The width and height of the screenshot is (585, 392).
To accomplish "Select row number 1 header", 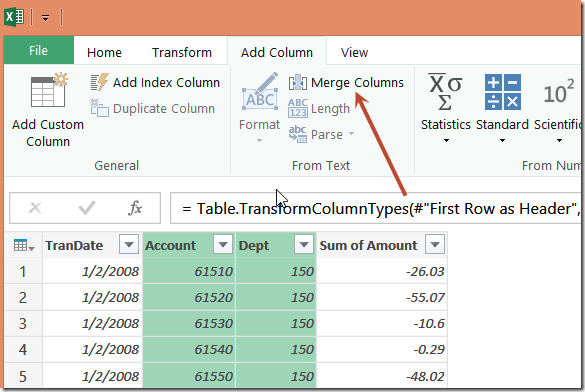I will pos(23,271).
